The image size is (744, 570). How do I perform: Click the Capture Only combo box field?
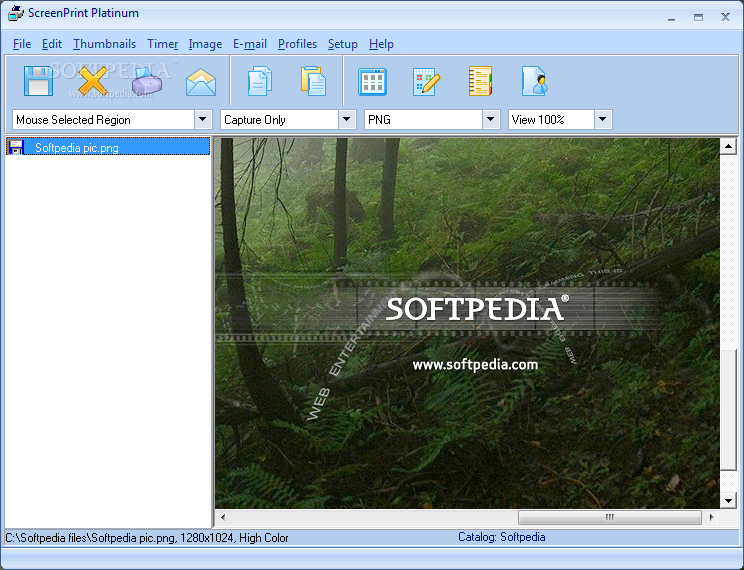pyautogui.click(x=288, y=120)
